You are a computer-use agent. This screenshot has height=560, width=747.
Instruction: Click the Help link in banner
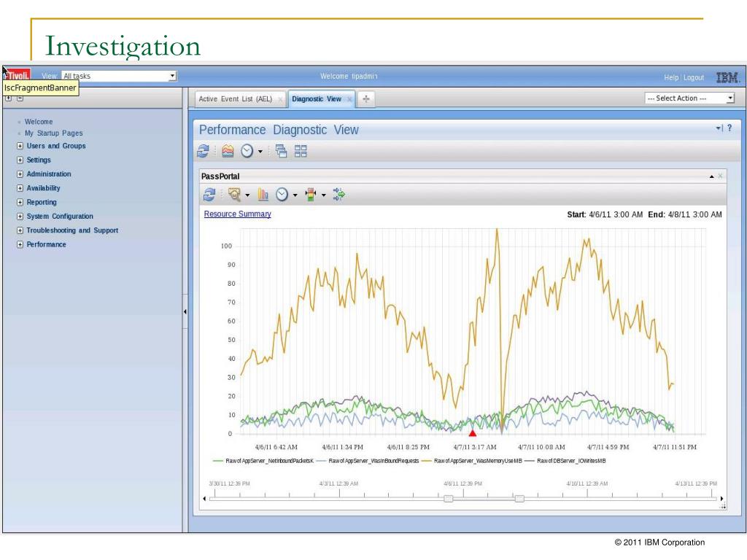671,77
